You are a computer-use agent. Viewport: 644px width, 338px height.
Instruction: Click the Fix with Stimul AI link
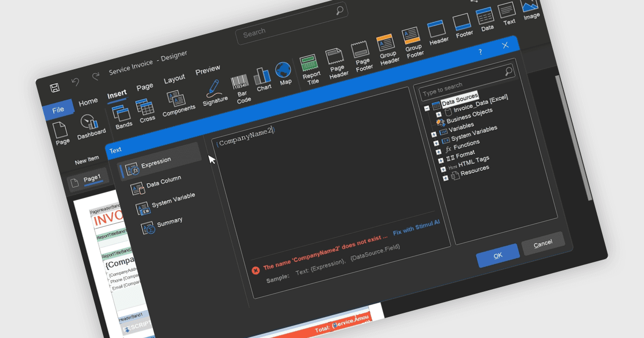coord(416,227)
